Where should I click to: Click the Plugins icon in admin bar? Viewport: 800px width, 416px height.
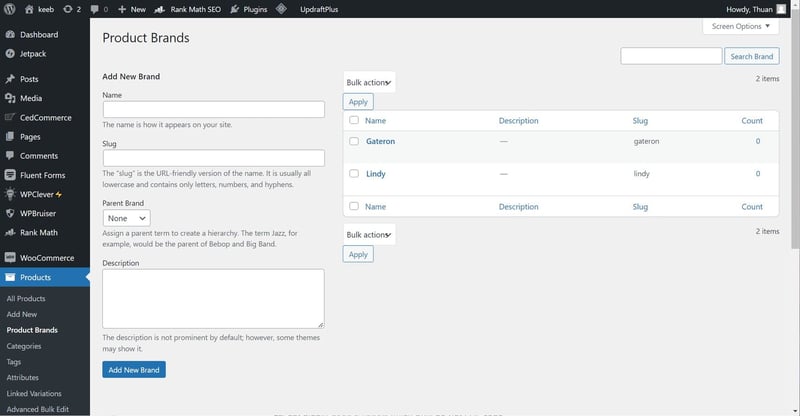click(237, 9)
